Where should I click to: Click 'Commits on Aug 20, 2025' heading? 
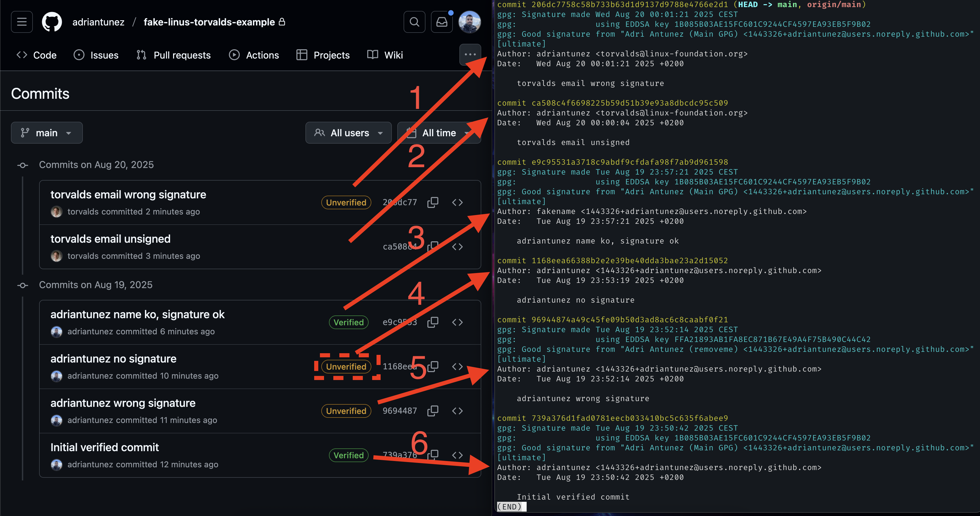96,165
